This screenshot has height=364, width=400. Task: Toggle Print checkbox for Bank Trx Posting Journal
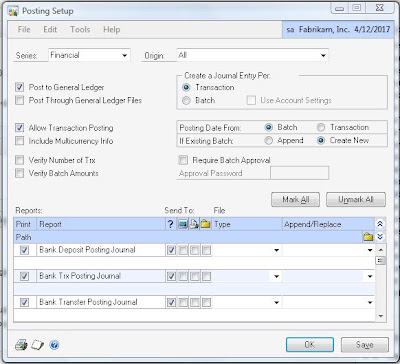click(24, 276)
